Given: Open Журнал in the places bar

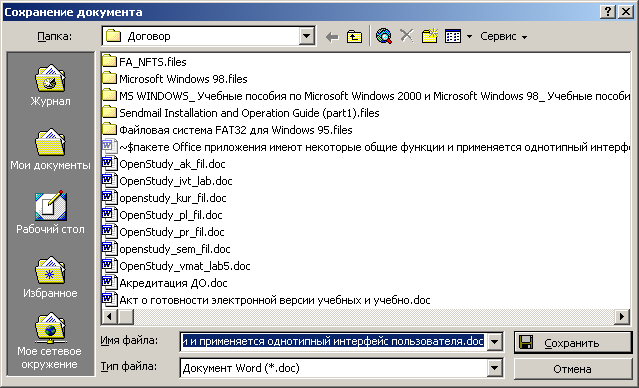Looking at the screenshot, I should [x=50, y=86].
